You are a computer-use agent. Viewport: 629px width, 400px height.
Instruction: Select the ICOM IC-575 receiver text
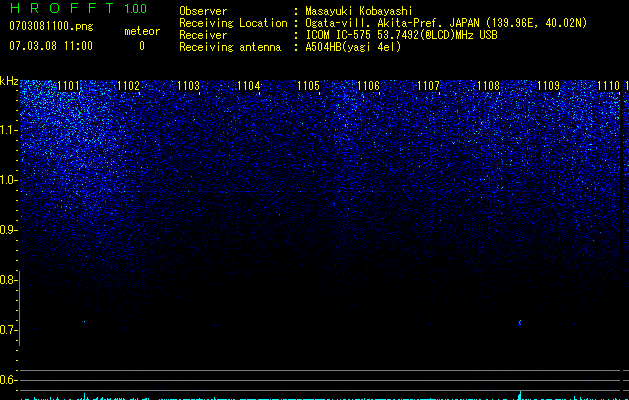pos(401,35)
